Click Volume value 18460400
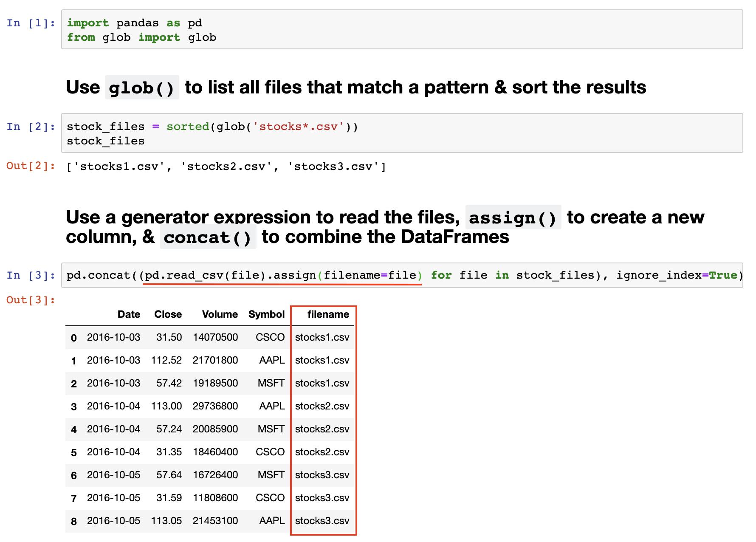 pyautogui.click(x=215, y=452)
